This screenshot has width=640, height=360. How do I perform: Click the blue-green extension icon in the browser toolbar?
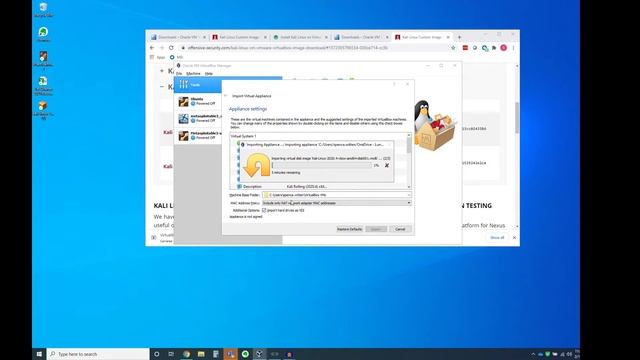(x=484, y=48)
